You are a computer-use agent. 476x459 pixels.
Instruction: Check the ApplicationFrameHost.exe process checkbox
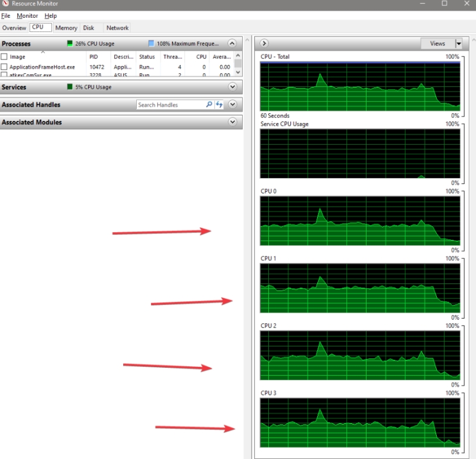[x=4, y=67]
